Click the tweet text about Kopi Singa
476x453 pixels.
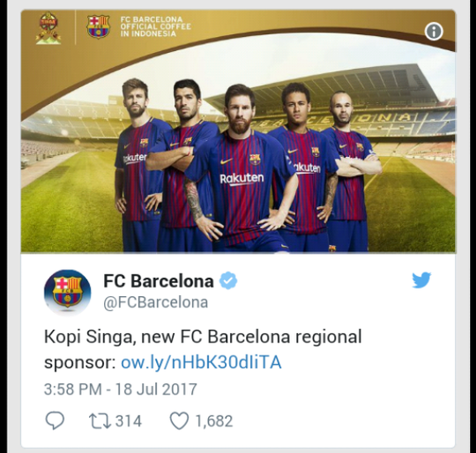point(203,349)
